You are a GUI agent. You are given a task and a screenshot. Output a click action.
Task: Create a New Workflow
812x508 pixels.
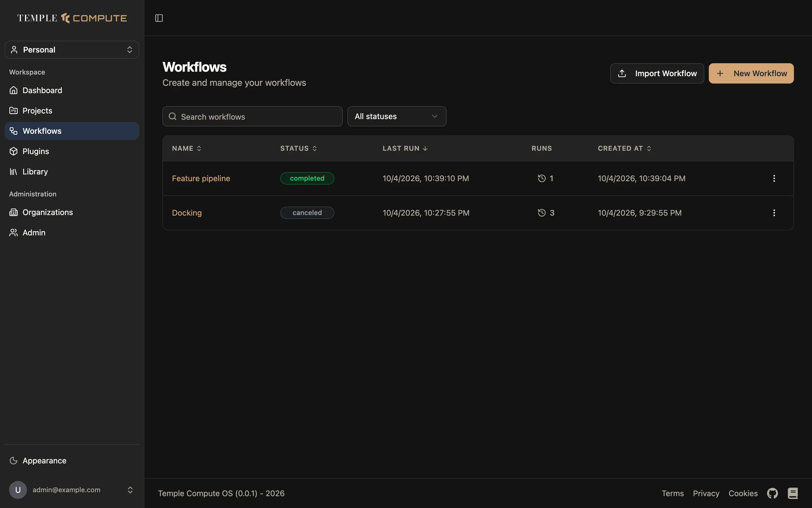tap(751, 73)
